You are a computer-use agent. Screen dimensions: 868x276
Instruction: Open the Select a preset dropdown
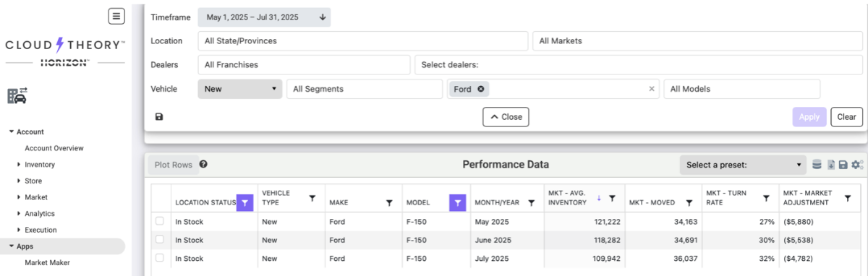[x=744, y=165]
